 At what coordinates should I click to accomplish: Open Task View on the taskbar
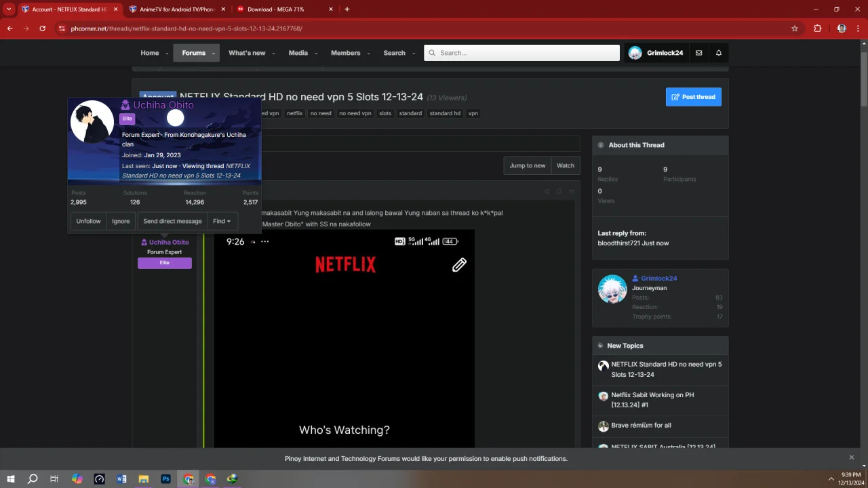pyautogui.click(x=54, y=479)
